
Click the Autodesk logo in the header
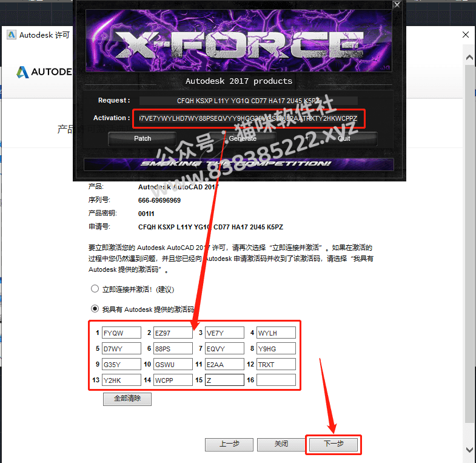coord(44,72)
